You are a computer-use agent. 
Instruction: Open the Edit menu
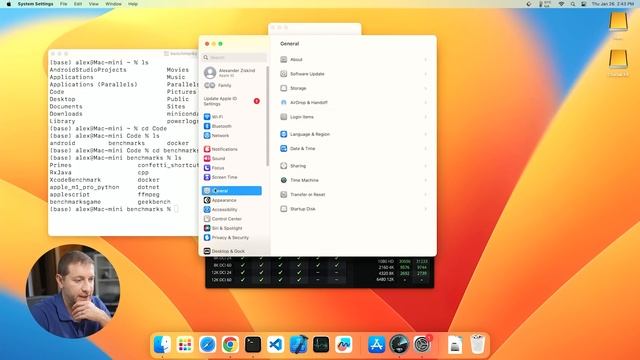[78, 4]
